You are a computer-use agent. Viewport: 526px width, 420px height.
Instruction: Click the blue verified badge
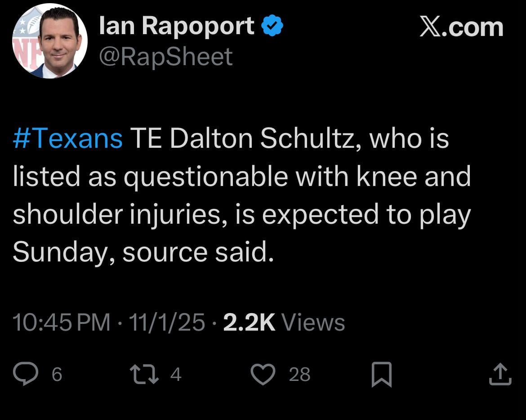(272, 25)
